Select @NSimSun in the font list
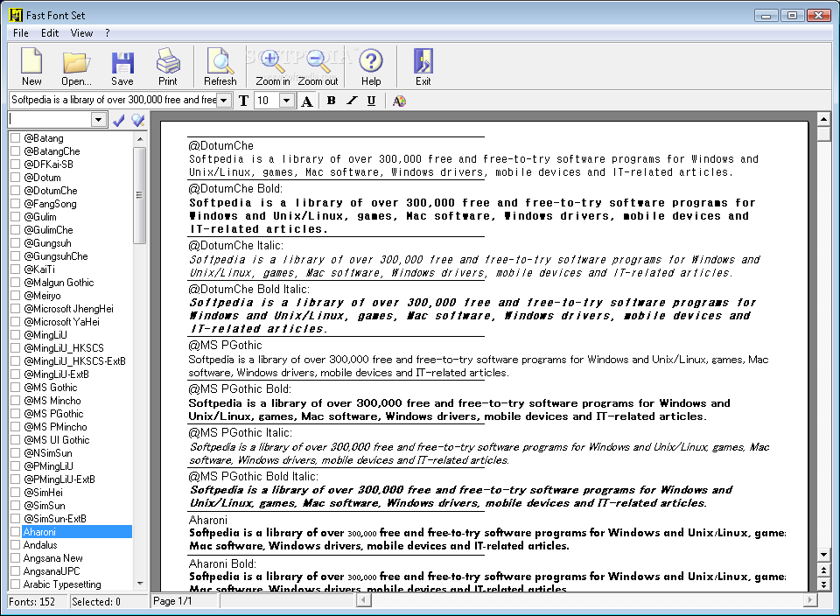 coord(47,453)
